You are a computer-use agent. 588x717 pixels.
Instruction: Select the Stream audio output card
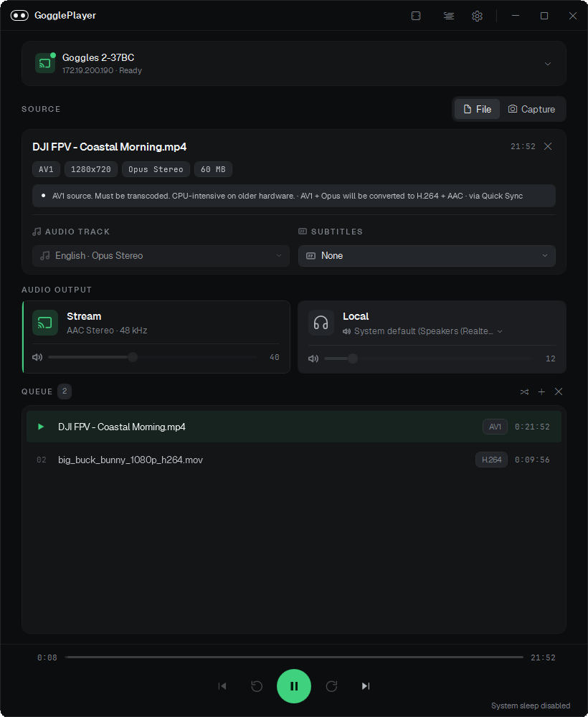point(156,336)
